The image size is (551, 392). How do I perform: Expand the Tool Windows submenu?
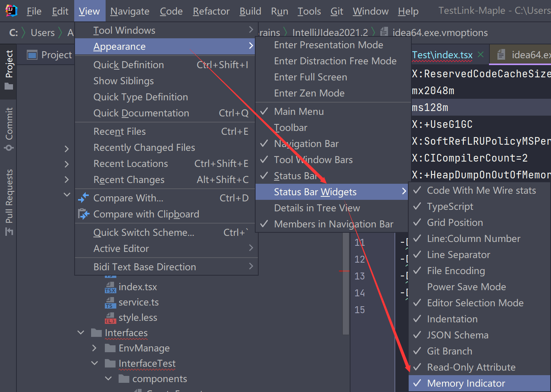click(x=166, y=30)
